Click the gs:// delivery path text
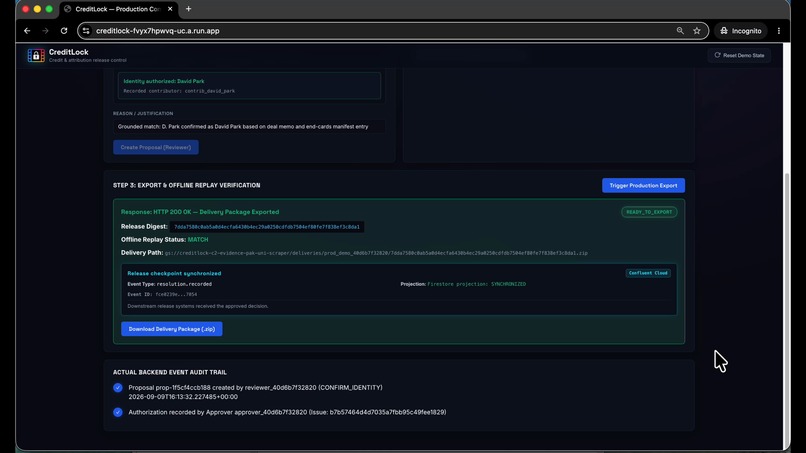Screen dimensions: 806x453 pos(376,253)
